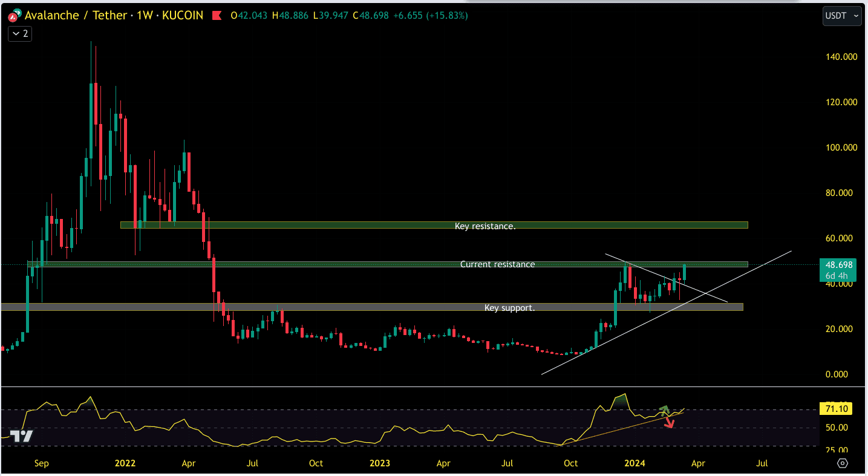Screen dimensions: 868x476
Task: Open chart settings hexagon gear icon
Action: tap(843, 463)
